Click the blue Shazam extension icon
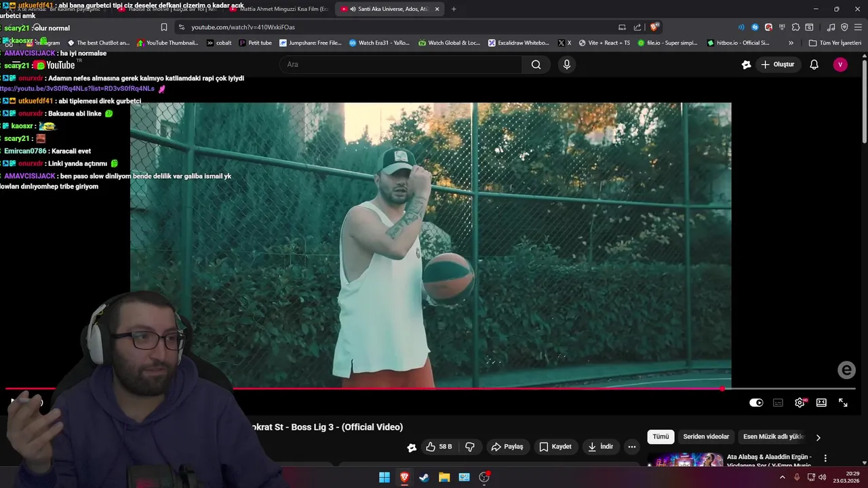The height and width of the screenshot is (488, 868). [x=755, y=27]
